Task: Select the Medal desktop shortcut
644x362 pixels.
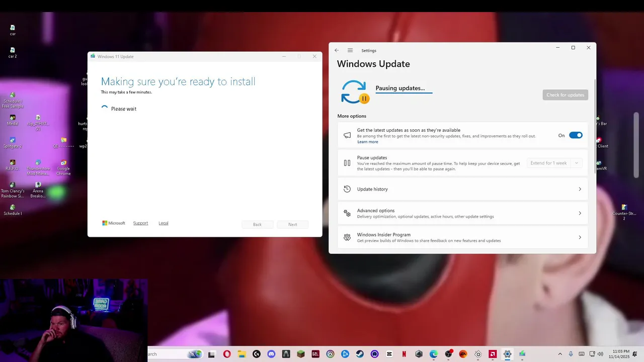Action: 13,121
